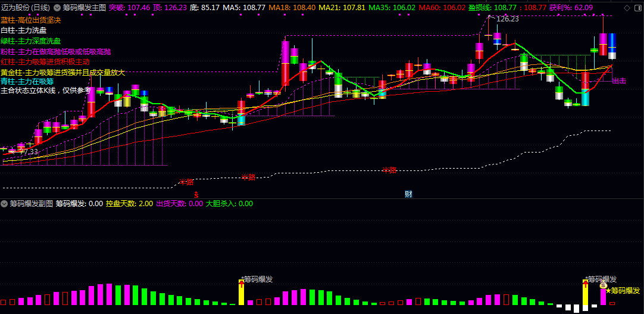Click the 红柱-主力吸筹进货积极主动 legend line

[x=45, y=62]
